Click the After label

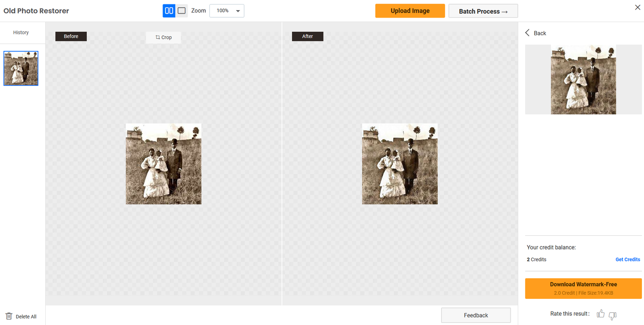(307, 36)
